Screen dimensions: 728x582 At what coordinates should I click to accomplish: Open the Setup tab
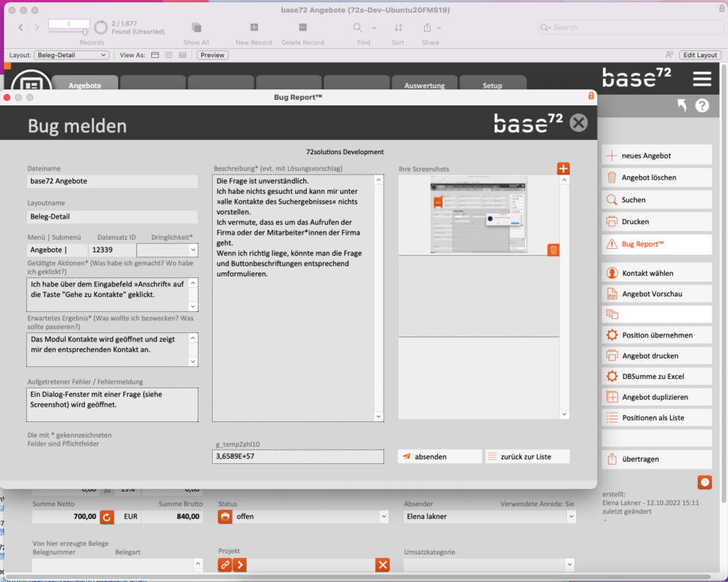pyautogui.click(x=493, y=86)
